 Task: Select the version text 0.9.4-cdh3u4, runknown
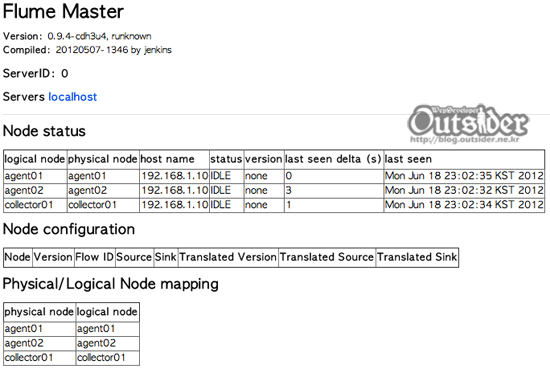coord(99,36)
